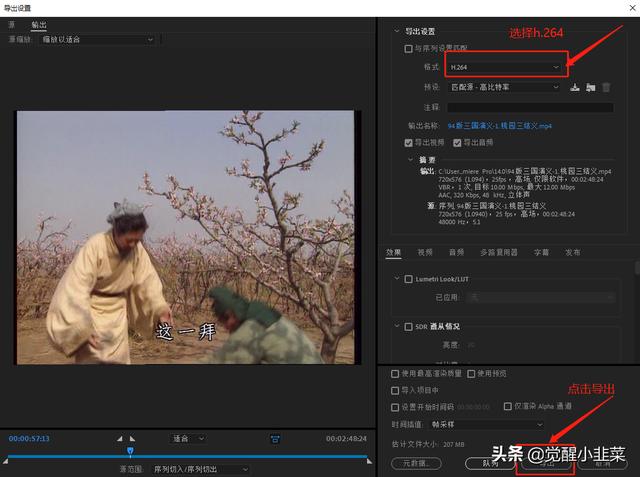Click the aspect ratio correction icon below the preview

275,439
